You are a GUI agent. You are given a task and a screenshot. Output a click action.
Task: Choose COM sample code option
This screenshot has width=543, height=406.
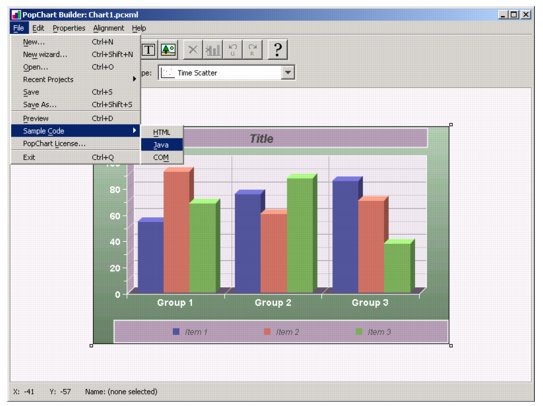pos(162,158)
